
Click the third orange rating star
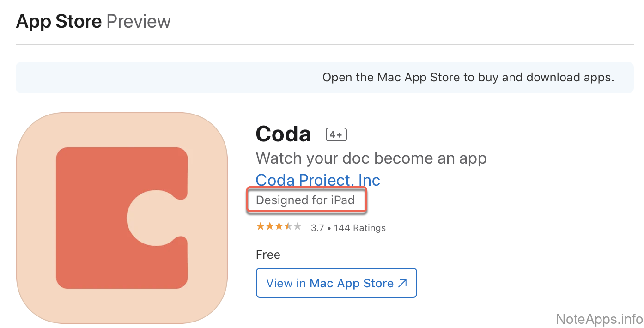(279, 226)
